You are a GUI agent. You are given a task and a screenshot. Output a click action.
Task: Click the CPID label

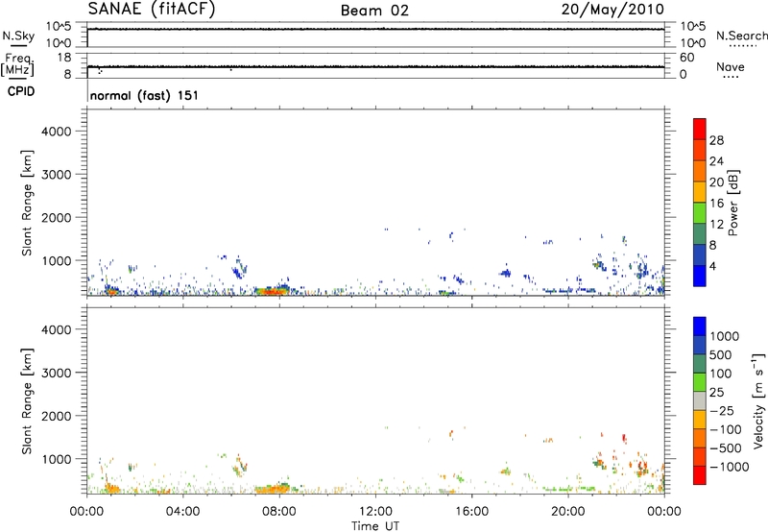click(x=21, y=91)
